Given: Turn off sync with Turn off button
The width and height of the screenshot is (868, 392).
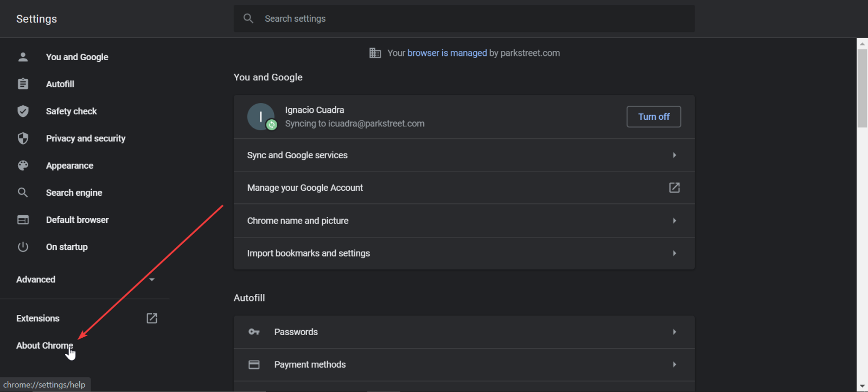Looking at the screenshot, I should pyautogui.click(x=654, y=117).
